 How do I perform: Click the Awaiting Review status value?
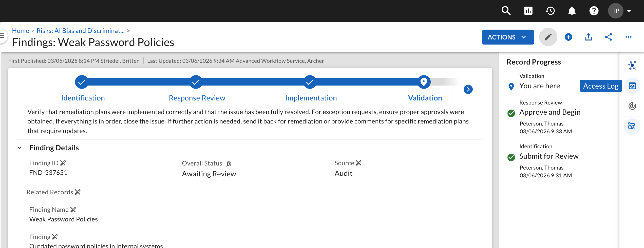209,174
